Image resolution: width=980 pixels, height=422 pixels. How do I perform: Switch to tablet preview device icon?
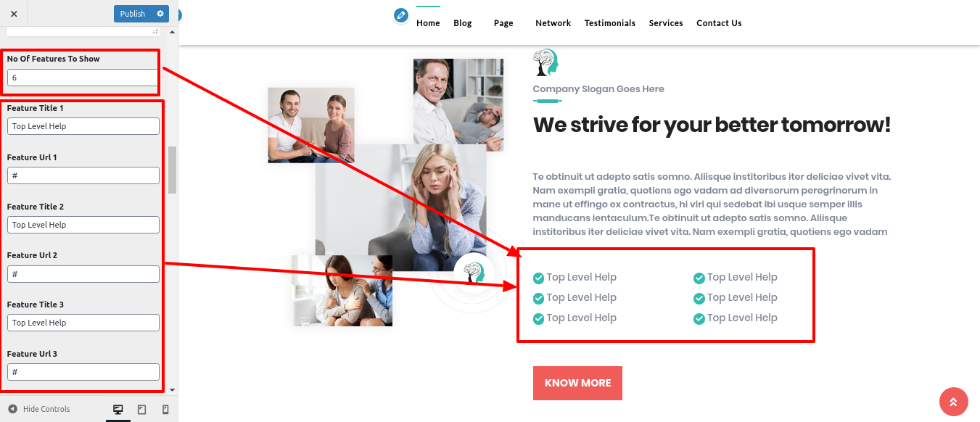click(x=141, y=410)
